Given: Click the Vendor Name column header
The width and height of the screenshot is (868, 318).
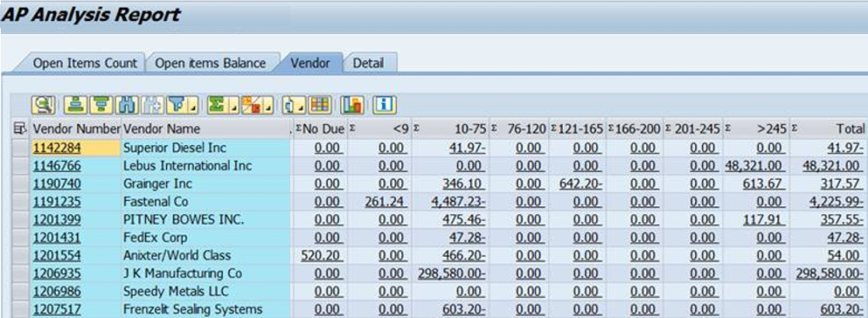Looking at the screenshot, I should point(206,129).
